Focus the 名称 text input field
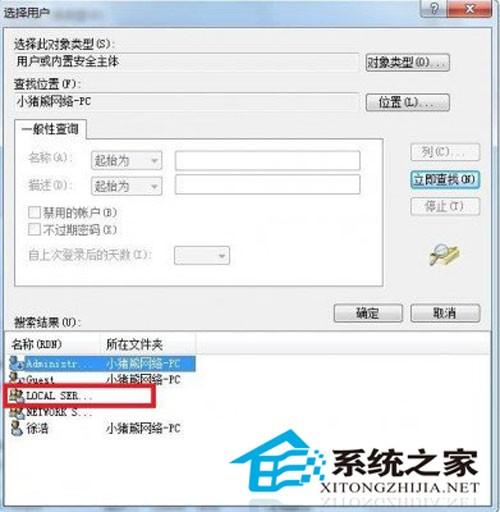 [x=267, y=160]
